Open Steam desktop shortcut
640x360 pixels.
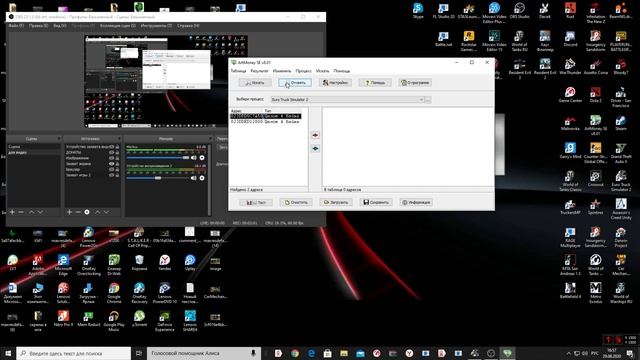[x=621, y=122]
